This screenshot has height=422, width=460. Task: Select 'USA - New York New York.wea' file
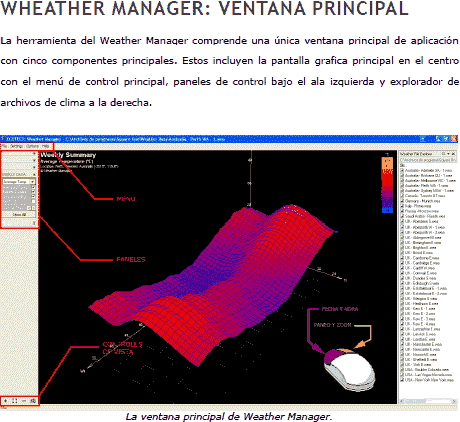(429, 380)
